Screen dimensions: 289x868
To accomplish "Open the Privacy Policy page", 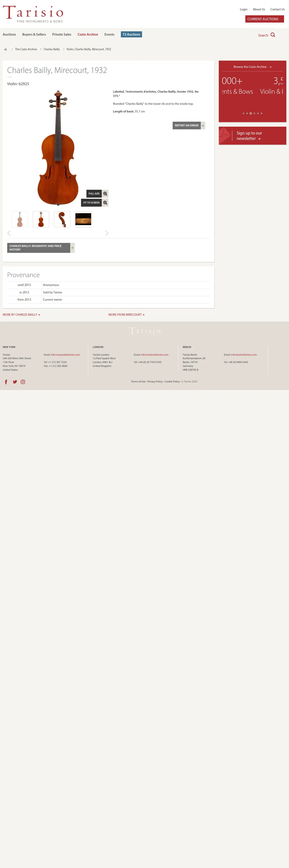I will 155,382.
